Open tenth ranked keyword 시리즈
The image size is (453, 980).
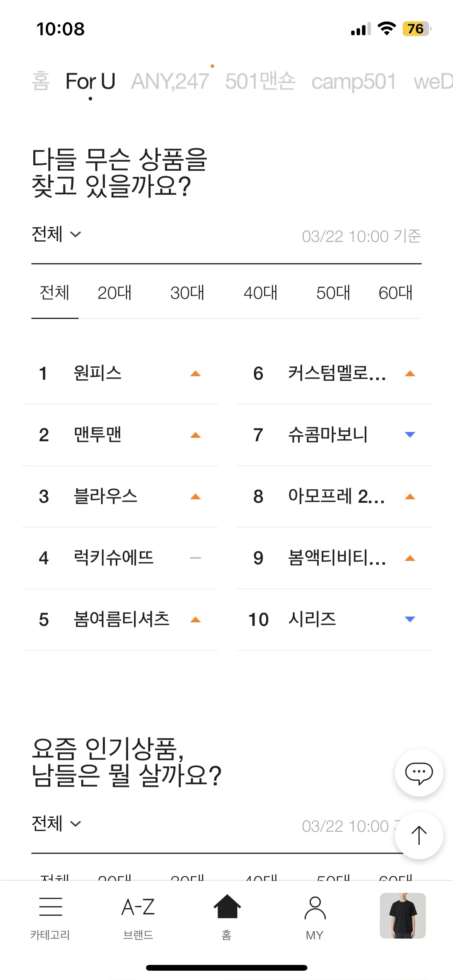tap(312, 619)
